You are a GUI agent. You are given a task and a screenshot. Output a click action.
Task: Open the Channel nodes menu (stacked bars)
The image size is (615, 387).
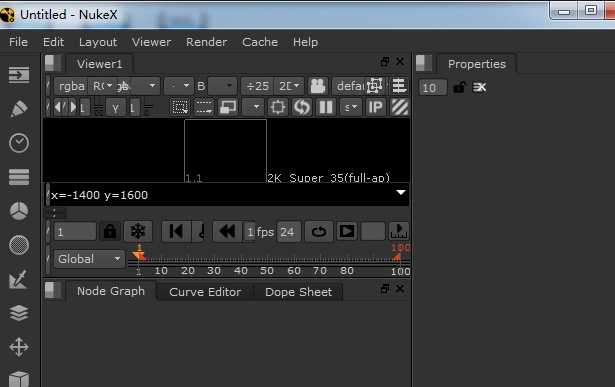[19, 177]
